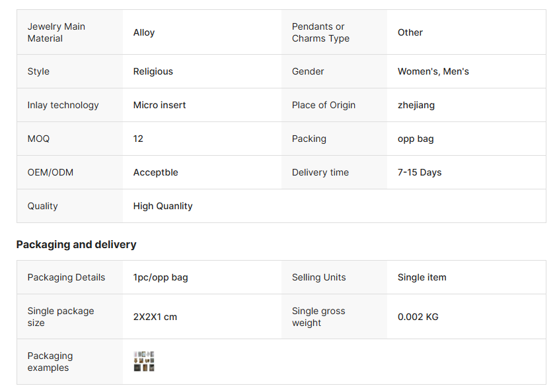Click the MOQ value 12
557x392 pixels.
point(138,139)
